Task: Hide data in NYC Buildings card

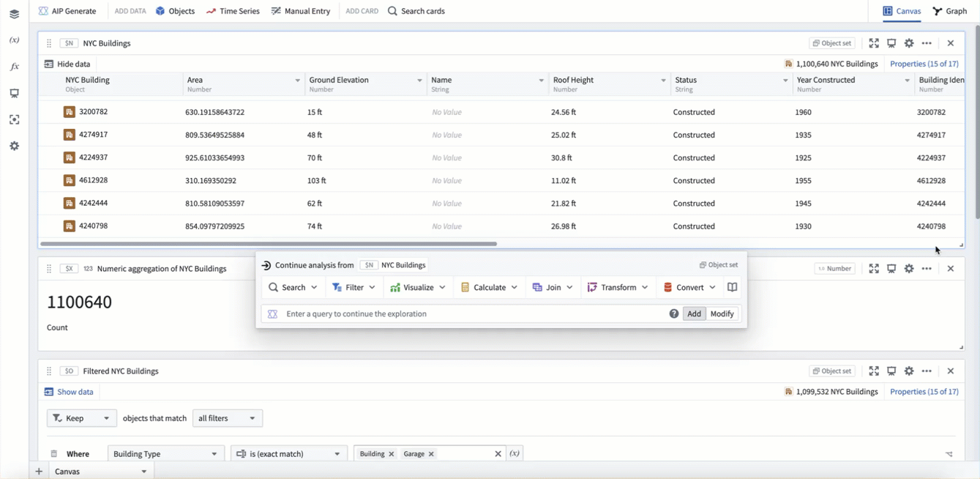Action: click(x=67, y=64)
